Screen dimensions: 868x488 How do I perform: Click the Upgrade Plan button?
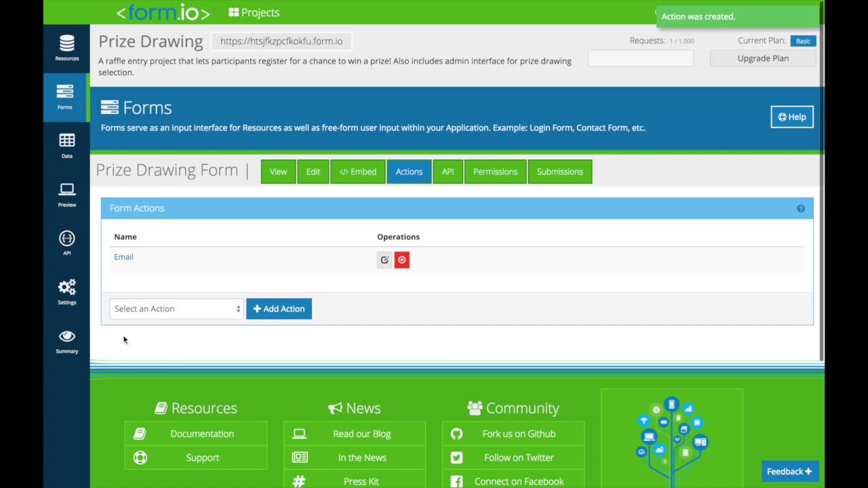pyautogui.click(x=763, y=58)
